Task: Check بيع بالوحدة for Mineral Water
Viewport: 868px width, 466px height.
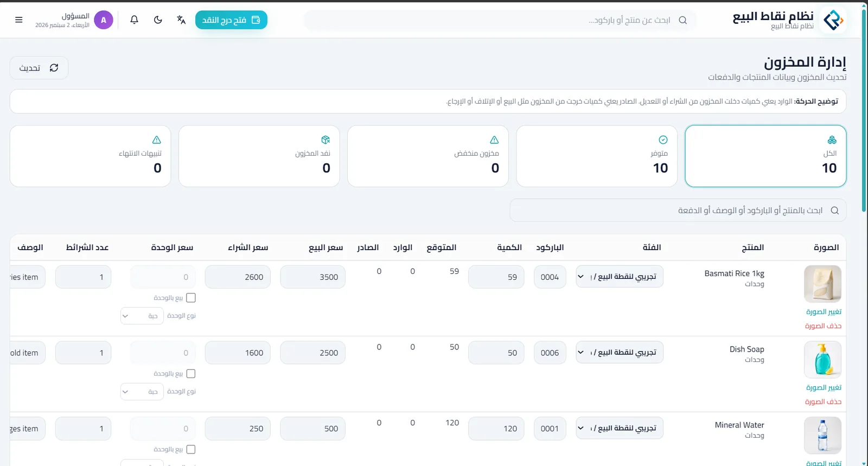Action: click(191, 450)
